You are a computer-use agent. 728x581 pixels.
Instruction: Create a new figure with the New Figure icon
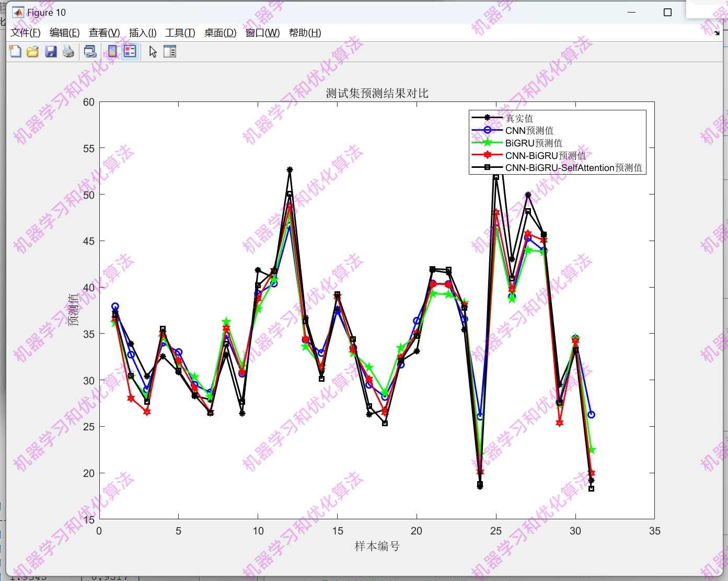pos(15,51)
